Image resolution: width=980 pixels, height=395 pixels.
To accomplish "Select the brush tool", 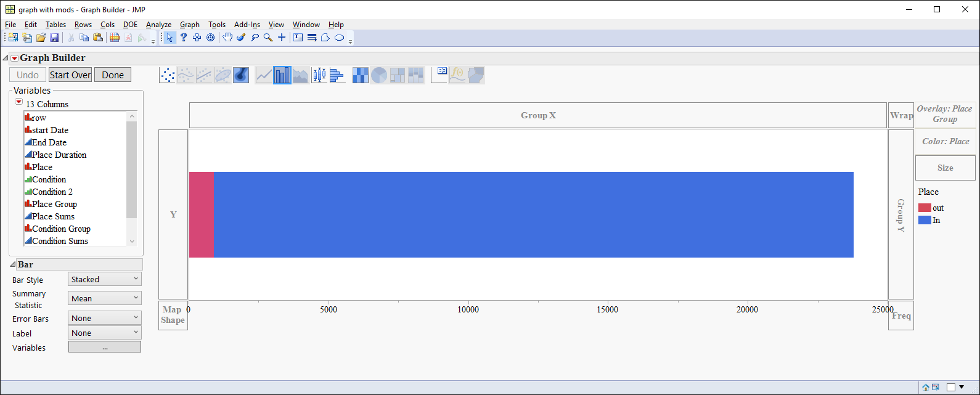I will click(x=241, y=38).
